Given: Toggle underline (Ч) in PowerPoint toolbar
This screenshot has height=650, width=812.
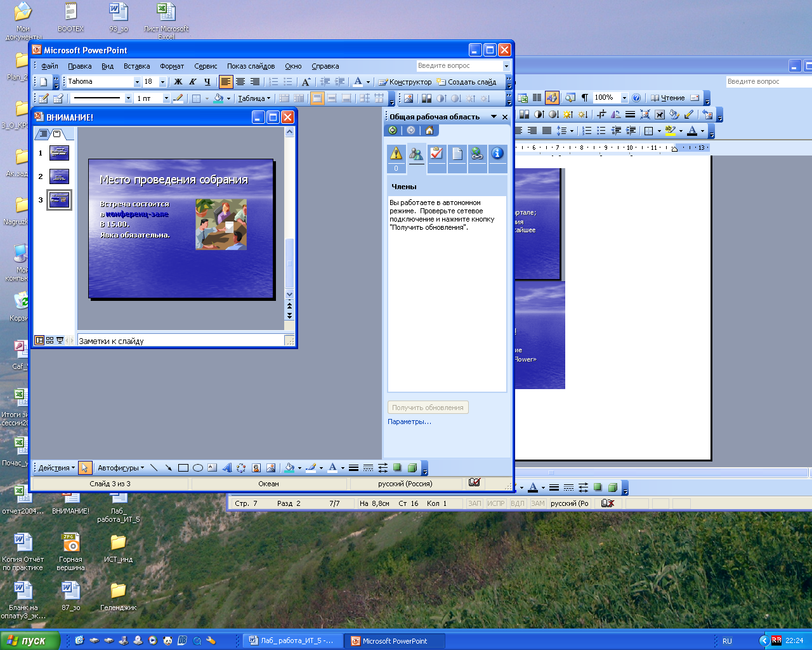Looking at the screenshot, I should tap(207, 82).
